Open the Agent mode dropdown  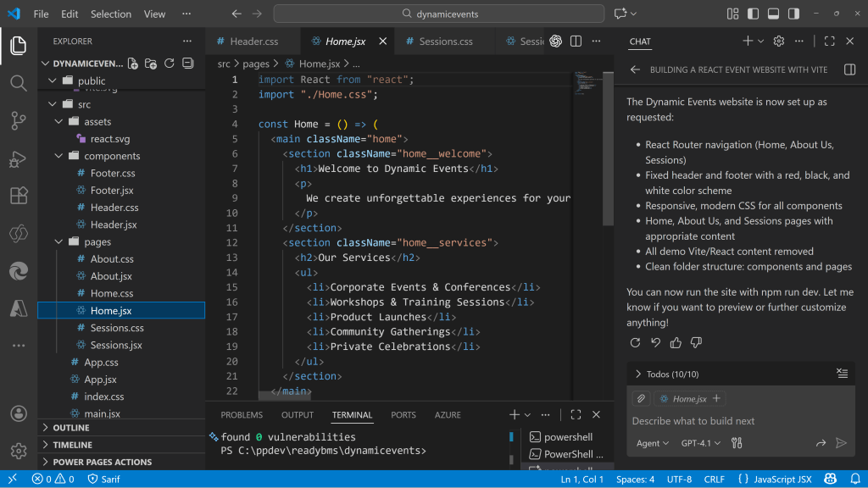[653, 443]
